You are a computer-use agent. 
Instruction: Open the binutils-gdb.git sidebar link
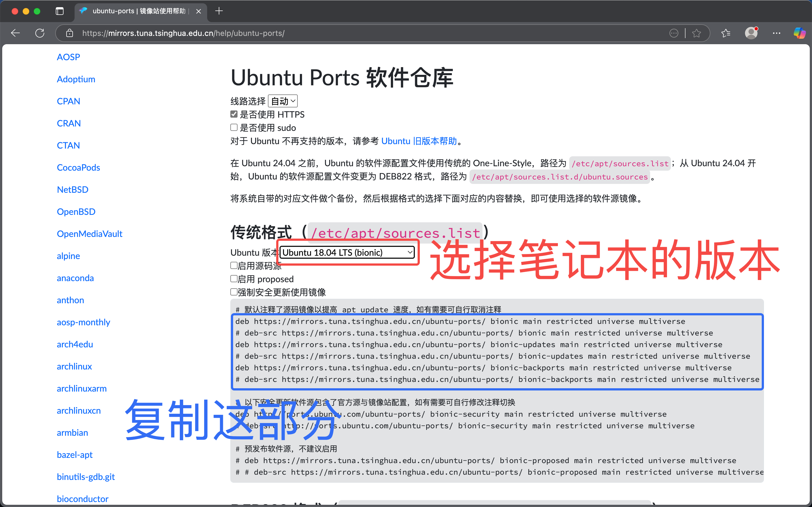pyautogui.click(x=86, y=477)
